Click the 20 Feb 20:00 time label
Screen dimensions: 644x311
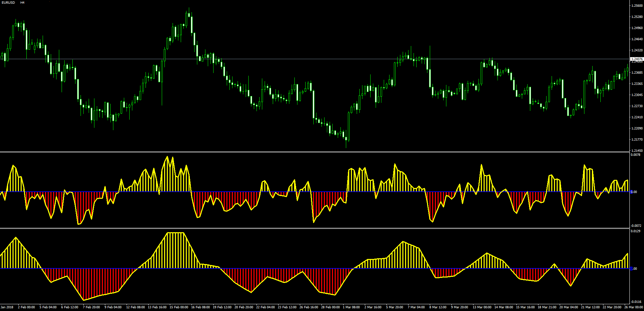point(244,307)
